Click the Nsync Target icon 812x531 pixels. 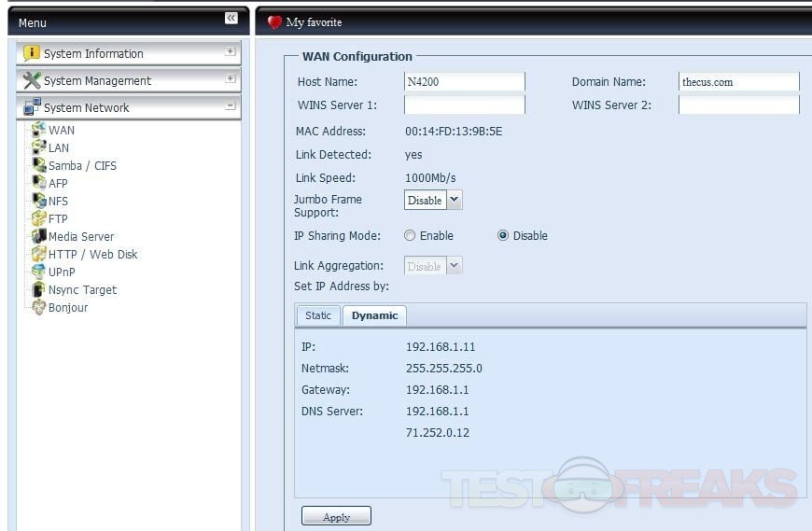pyautogui.click(x=38, y=289)
